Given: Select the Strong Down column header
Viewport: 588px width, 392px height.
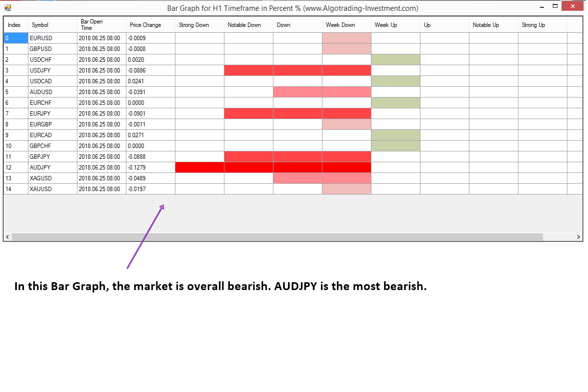Looking at the screenshot, I should tap(199, 25).
